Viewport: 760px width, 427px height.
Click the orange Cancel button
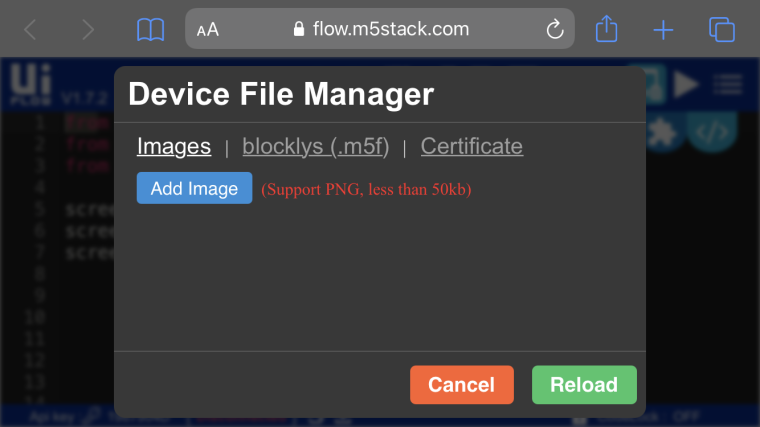coord(461,385)
